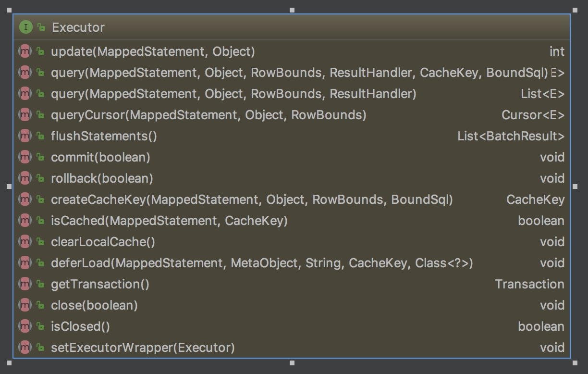Click public lock icon of getTransaction row
Screen dimensions: 588x374
coord(41,284)
